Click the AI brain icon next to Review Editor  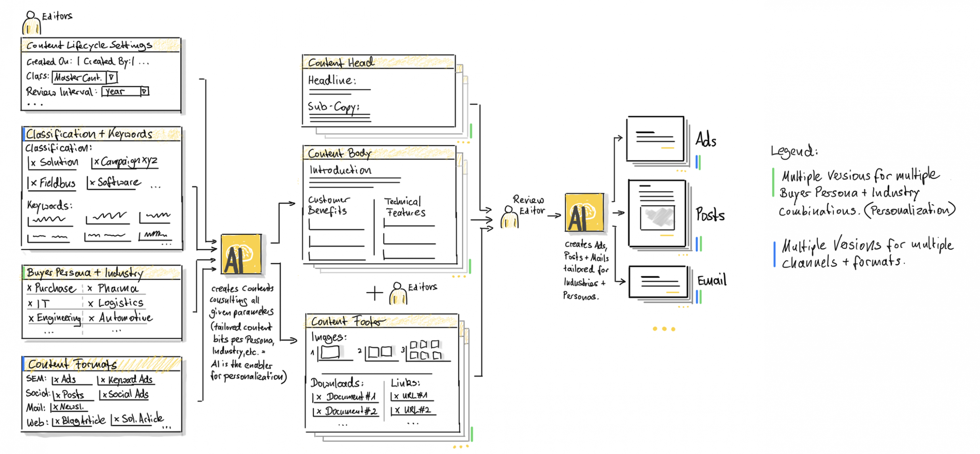point(584,213)
